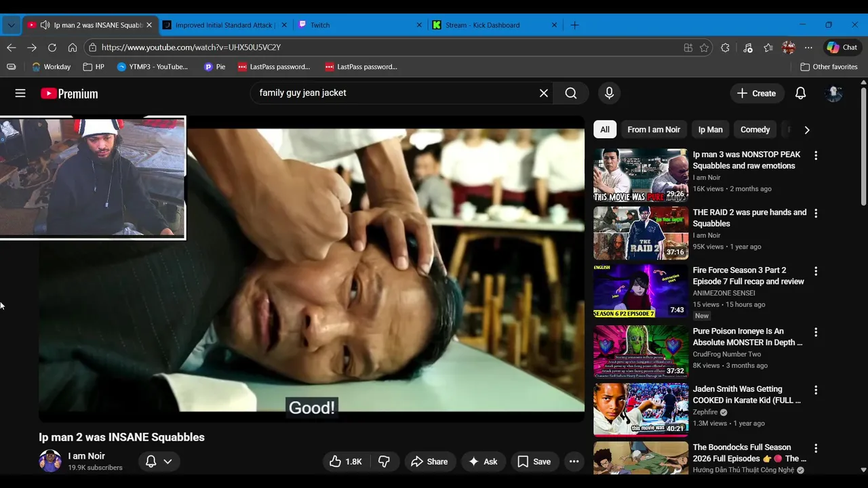Save the video to a playlist
The height and width of the screenshot is (488, 868).
point(534,462)
